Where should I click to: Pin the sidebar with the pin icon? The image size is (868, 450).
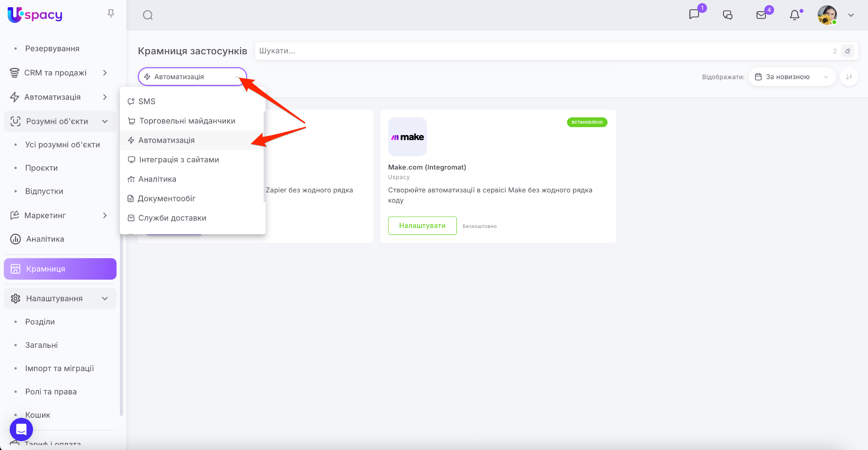(x=111, y=14)
